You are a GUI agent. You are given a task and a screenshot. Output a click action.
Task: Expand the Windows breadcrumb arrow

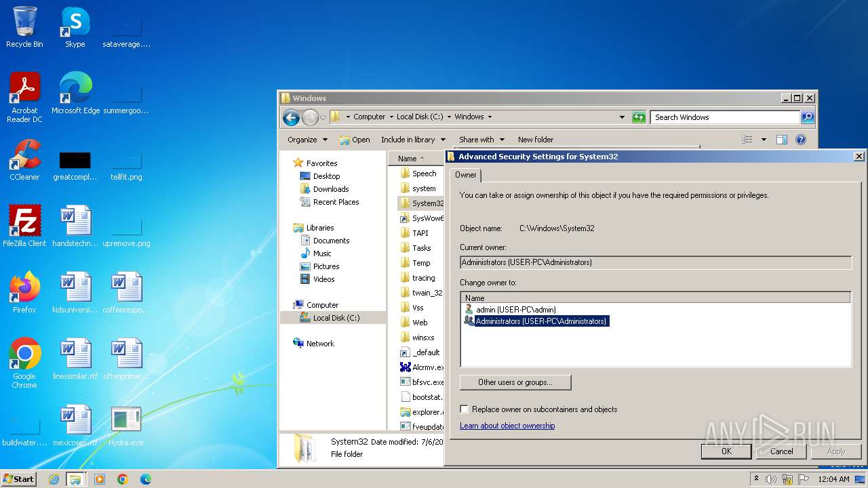point(490,117)
